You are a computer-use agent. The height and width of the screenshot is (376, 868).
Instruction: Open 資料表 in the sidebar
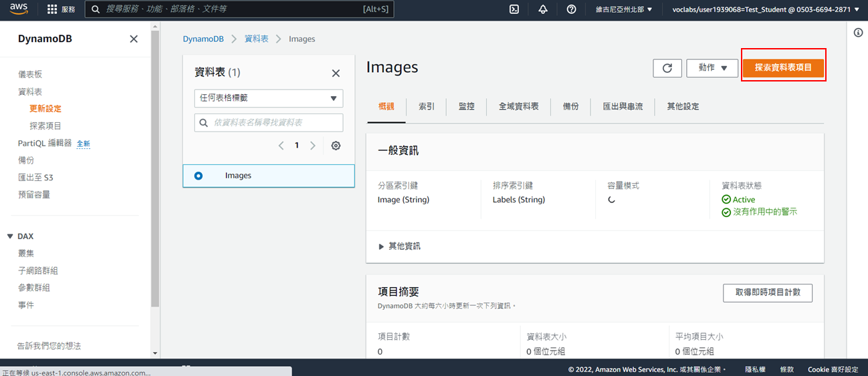coord(30,91)
